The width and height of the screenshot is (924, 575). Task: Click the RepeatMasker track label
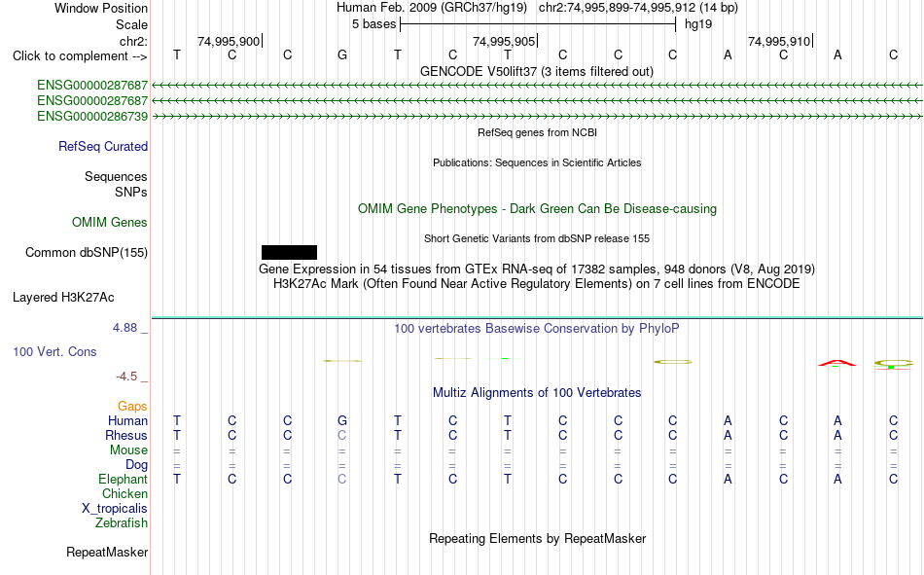coord(107,552)
